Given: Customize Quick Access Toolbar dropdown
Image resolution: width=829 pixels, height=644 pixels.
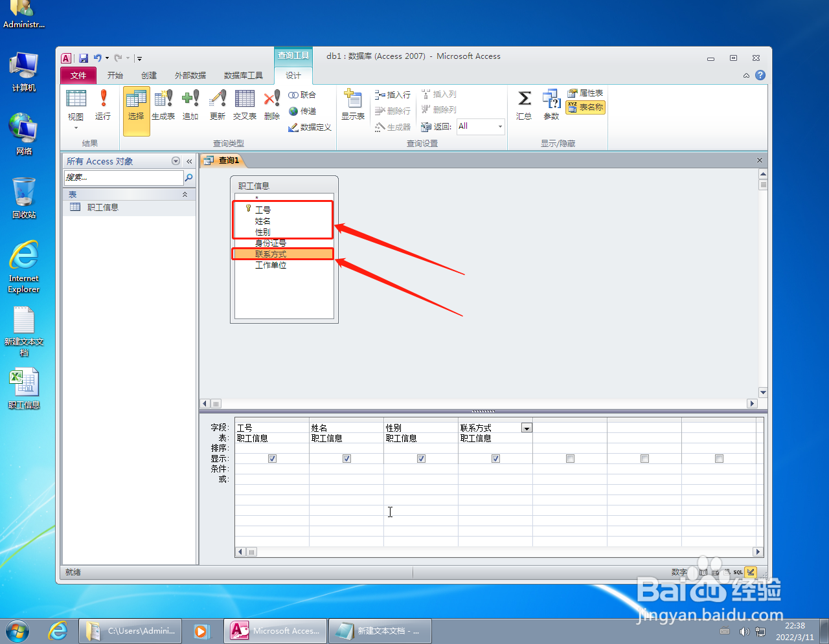Looking at the screenshot, I should [139, 58].
